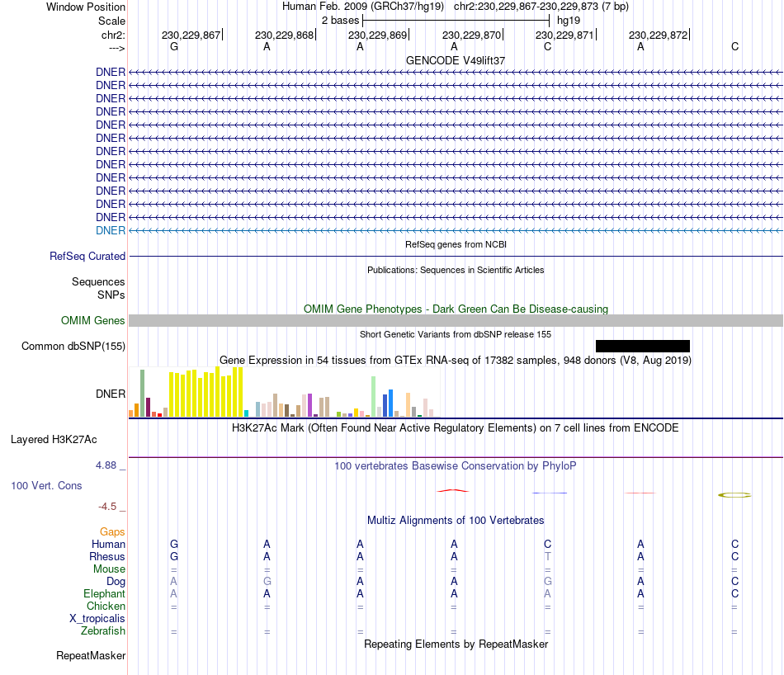
Task: Open the GTEx DNER expression bar chart
Action: pos(284,392)
